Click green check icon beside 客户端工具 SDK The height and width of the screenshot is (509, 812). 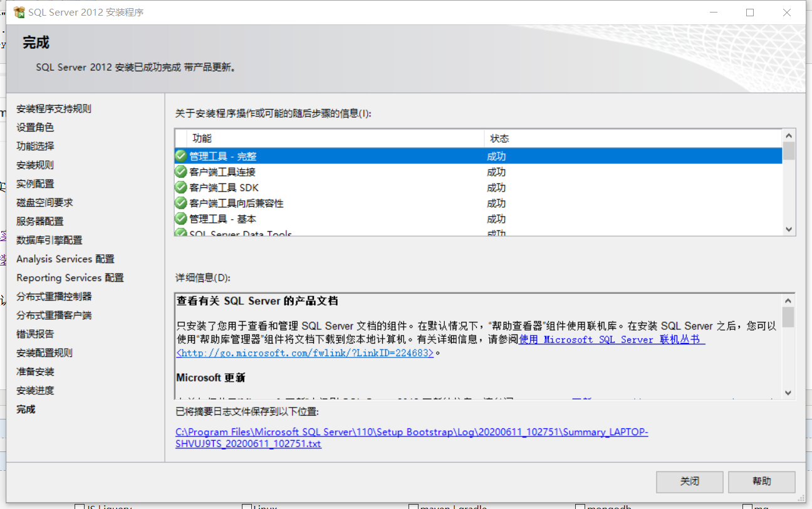181,187
